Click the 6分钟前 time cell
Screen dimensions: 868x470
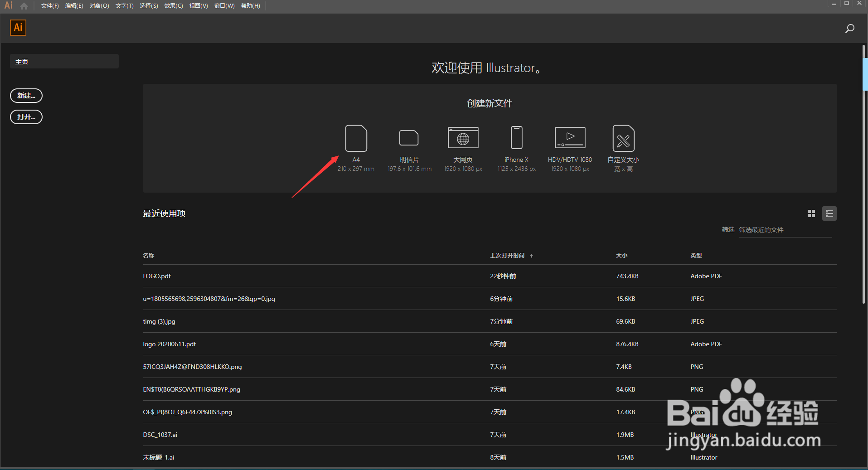501,299
